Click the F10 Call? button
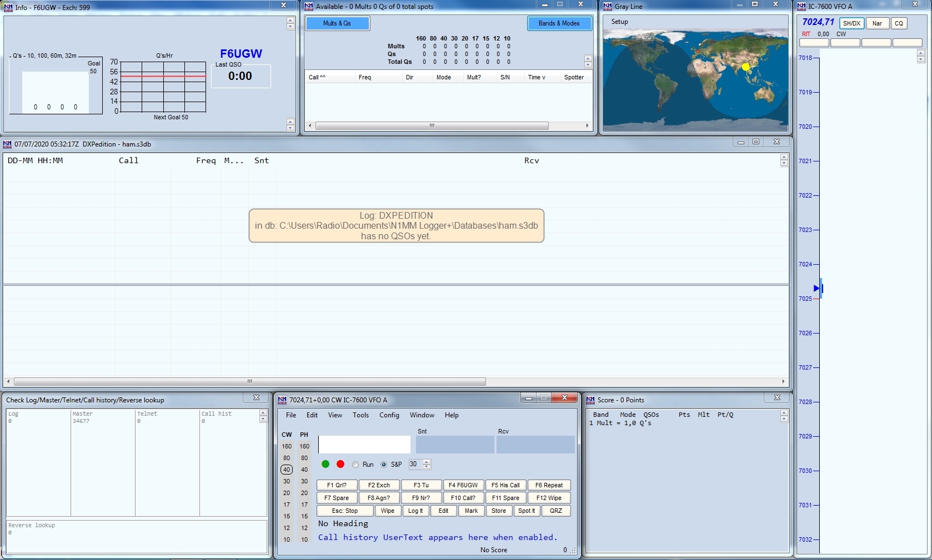 point(463,498)
